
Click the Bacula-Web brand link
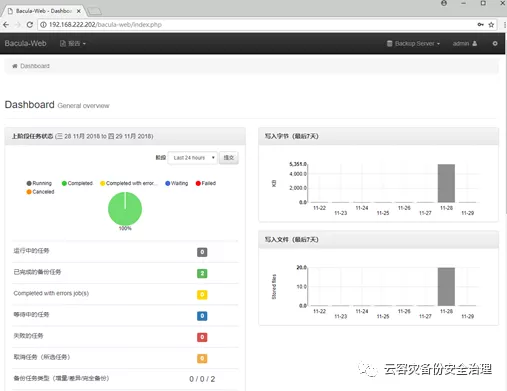pyautogui.click(x=25, y=43)
